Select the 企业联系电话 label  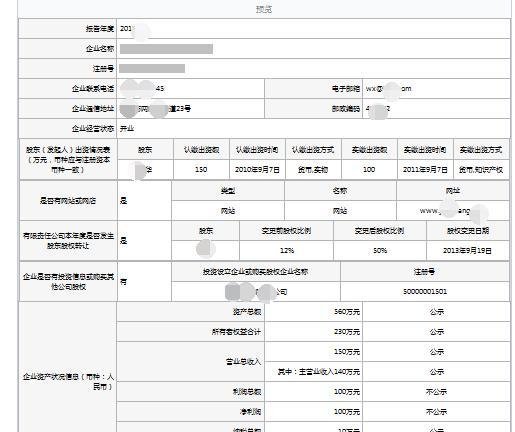pos(93,89)
